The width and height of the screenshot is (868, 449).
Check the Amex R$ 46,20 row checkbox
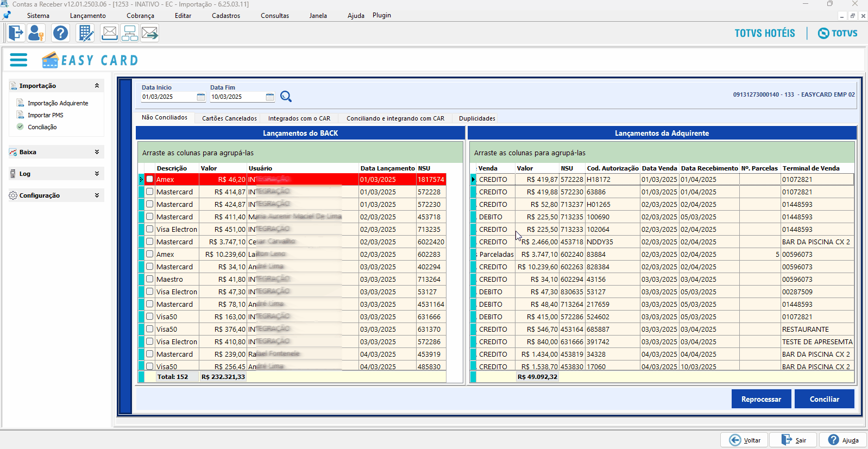(x=149, y=179)
